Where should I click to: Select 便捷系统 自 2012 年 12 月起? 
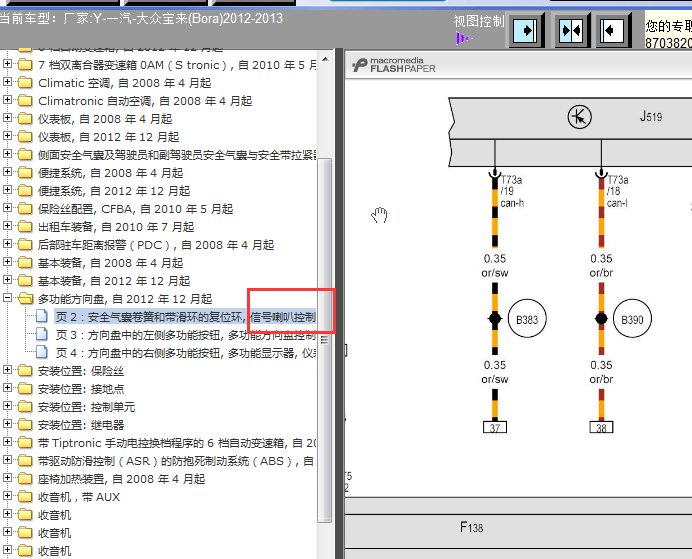(x=114, y=191)
